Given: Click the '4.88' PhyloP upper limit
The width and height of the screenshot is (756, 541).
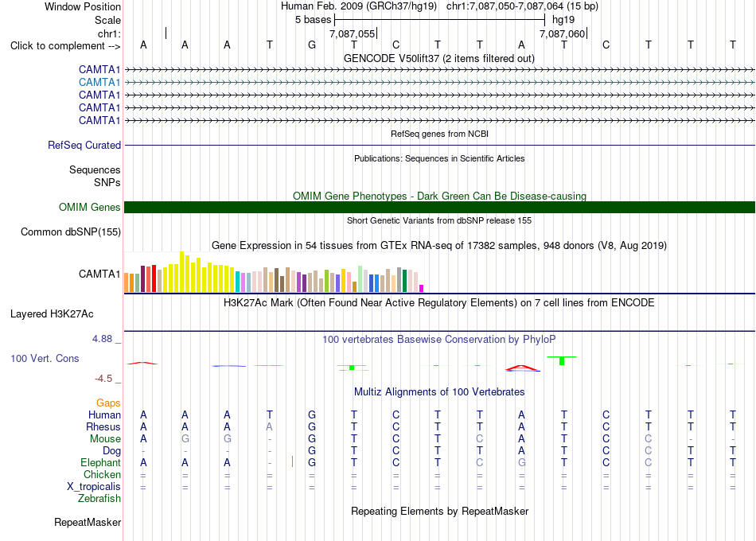Looking at the screenshot, I should coord(102,339).
